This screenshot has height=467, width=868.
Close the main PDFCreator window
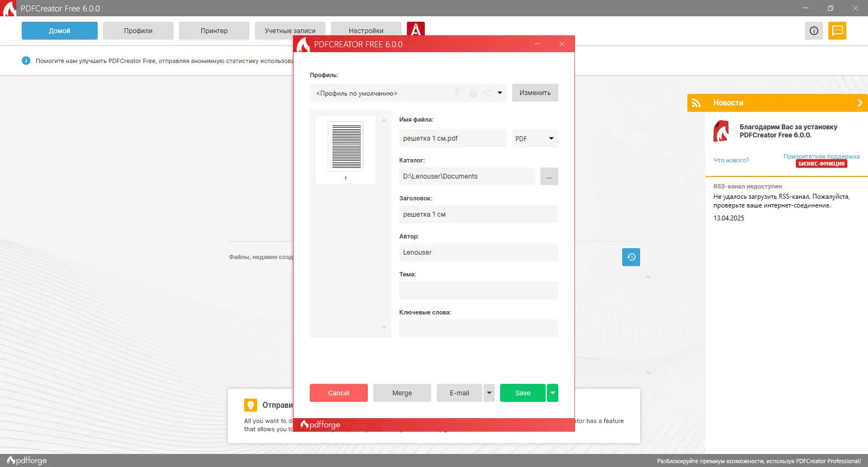856,8
